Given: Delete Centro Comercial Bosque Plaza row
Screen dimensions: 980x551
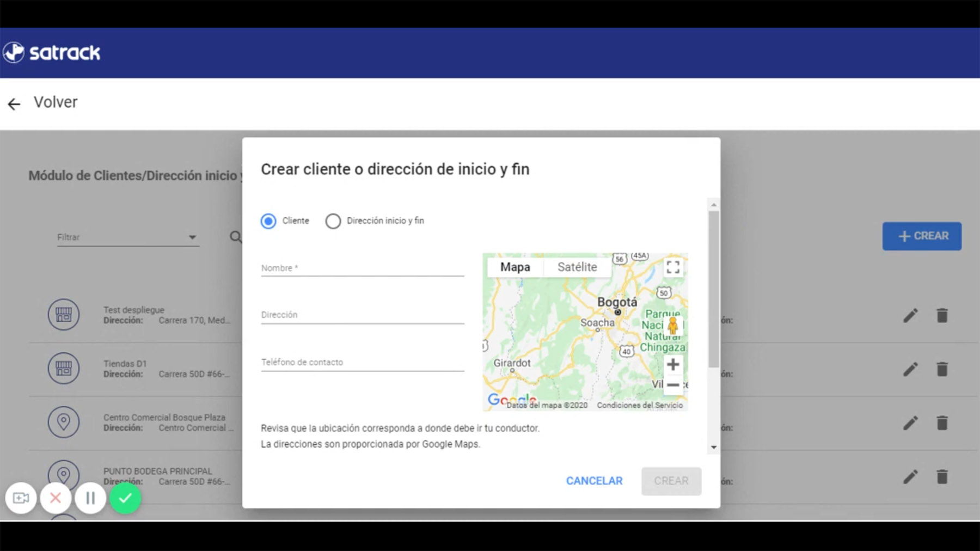Looking at the screenshot, I should pyautogui.click(x=942, y=423).
